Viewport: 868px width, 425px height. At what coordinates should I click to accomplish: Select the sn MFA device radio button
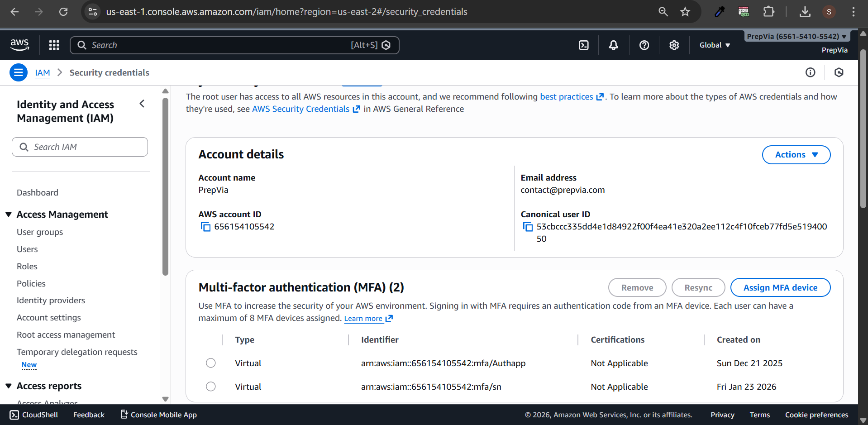(211, 387)
